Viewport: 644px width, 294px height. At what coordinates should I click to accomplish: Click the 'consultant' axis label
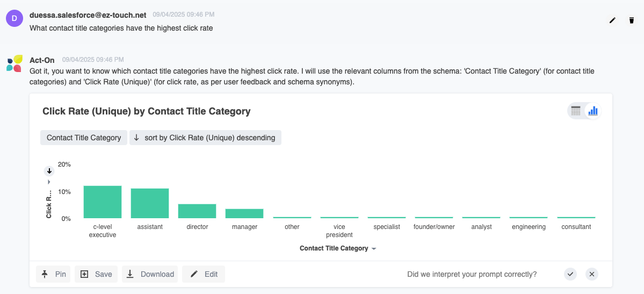(x=576, y=227)
